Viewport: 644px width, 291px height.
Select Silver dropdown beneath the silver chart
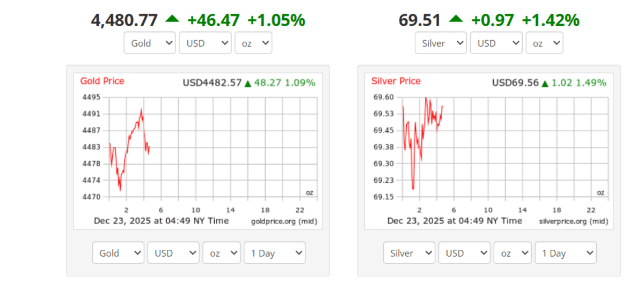tap(409, 253)
